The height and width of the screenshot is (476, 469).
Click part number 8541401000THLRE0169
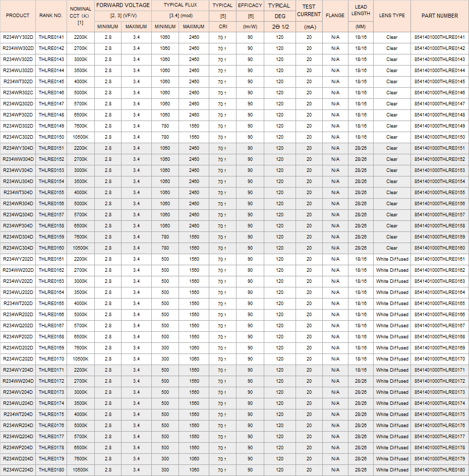point(440,347)
